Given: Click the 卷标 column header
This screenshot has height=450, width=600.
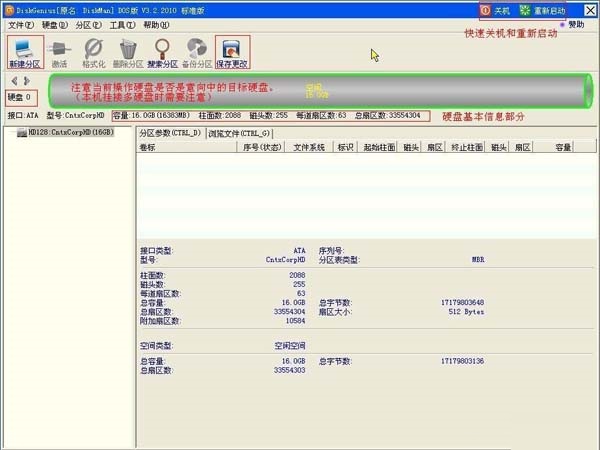Looking at the screenshot, I should tap(187, 147).
